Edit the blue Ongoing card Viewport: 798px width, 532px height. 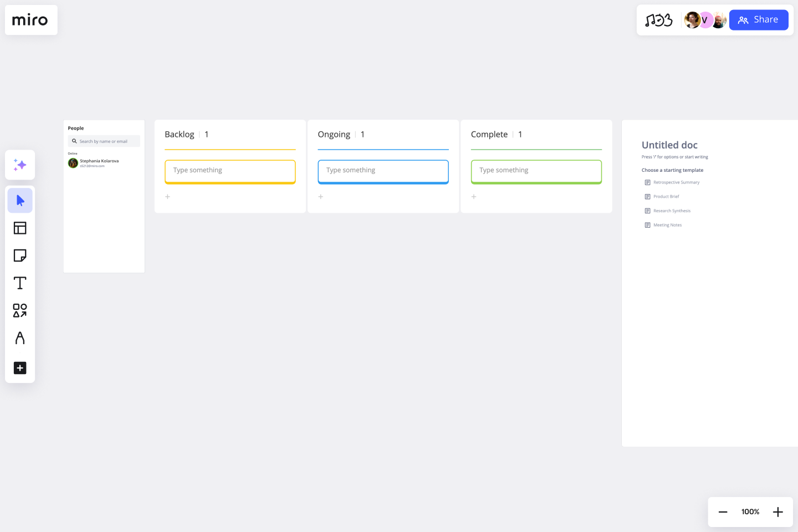(383, 172)
